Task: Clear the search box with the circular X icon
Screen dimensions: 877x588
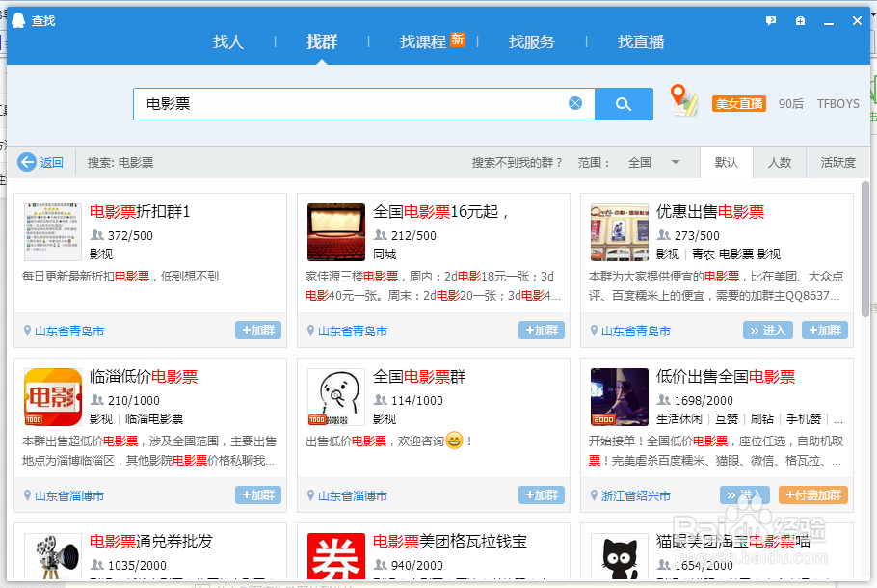Action: [x=575, y=103]
